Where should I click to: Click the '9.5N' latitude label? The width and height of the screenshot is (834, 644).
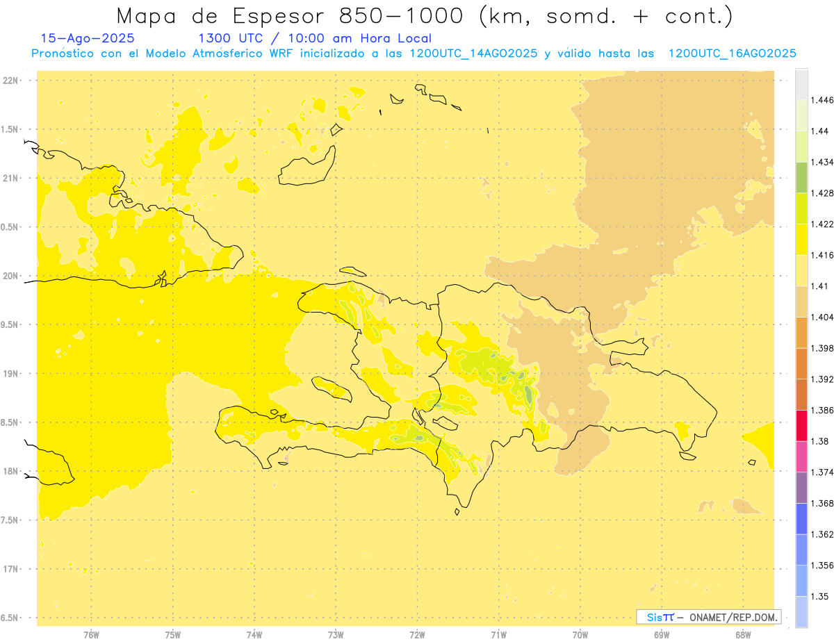tap(10, 324)
